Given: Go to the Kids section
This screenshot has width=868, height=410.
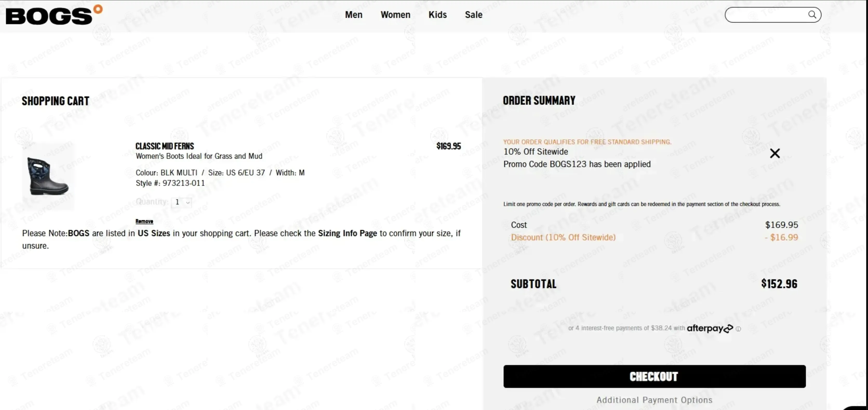Looking at the screenshot, I should pos(437,15).
